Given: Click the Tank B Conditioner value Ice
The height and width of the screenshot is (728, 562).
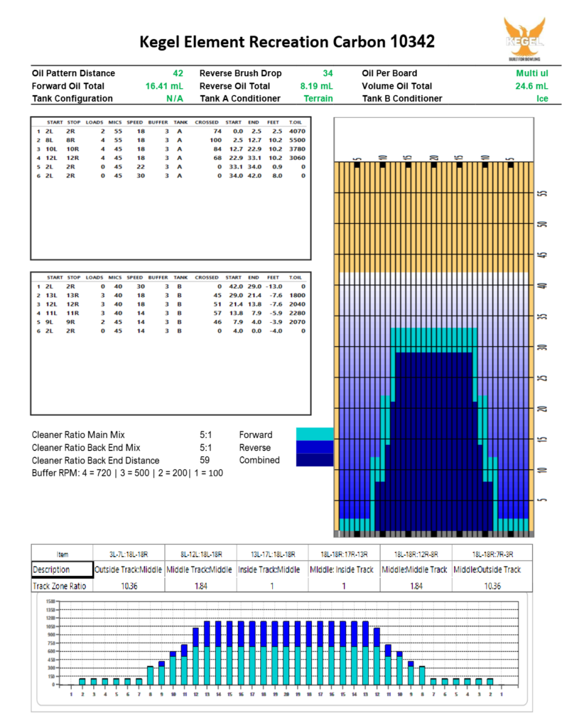Looking at the screenshot, I should click(542, 99).
